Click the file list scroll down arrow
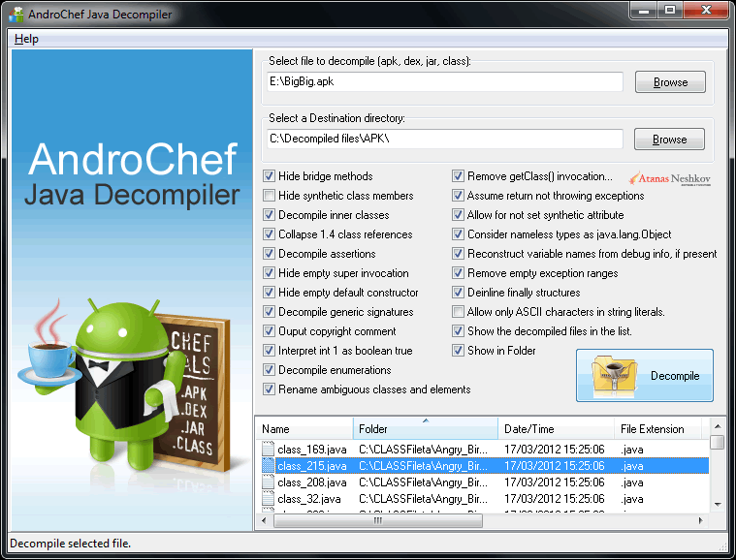 point(718,505)
